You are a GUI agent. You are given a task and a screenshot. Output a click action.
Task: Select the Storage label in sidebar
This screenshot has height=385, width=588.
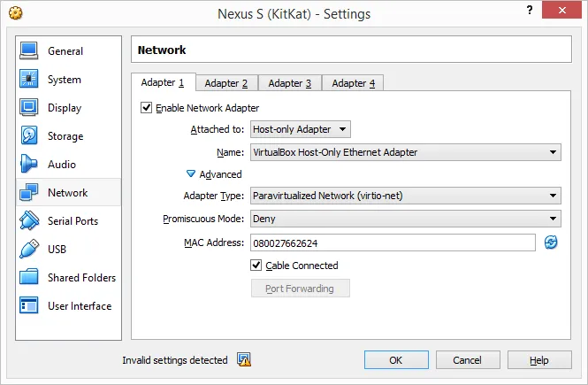click(x=65, y=136)
